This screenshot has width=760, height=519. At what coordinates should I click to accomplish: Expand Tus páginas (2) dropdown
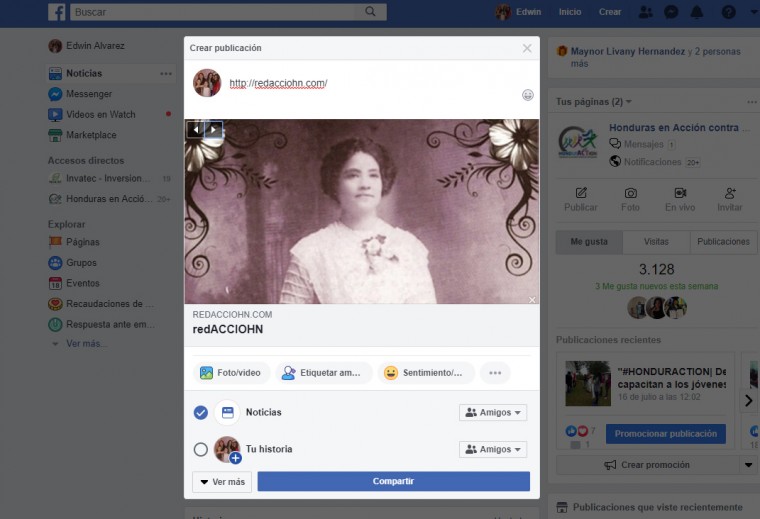pos(594,102)
